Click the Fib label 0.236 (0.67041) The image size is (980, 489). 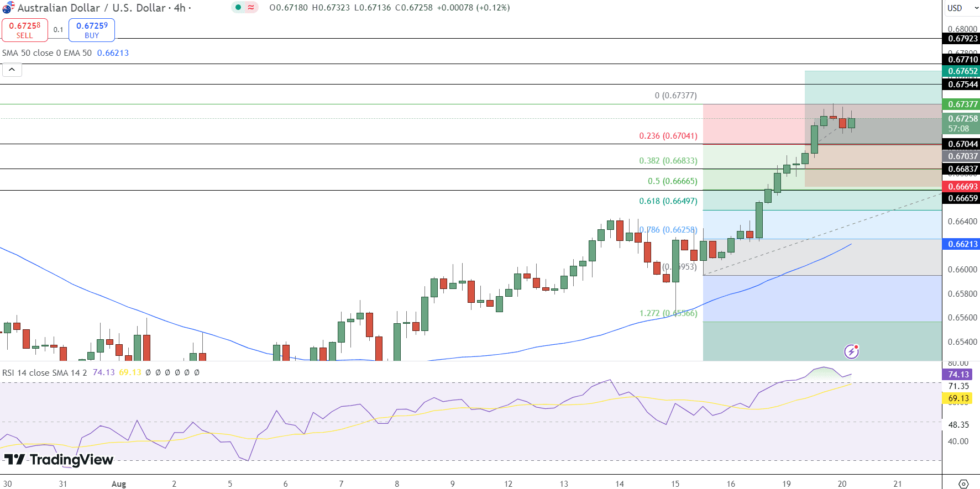point(668,136)
